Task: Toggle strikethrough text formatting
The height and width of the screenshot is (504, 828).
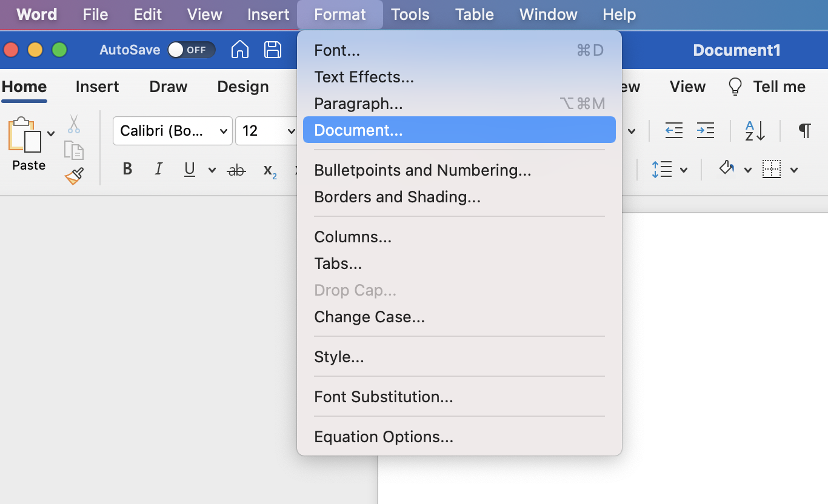Action: coord(236,170)
